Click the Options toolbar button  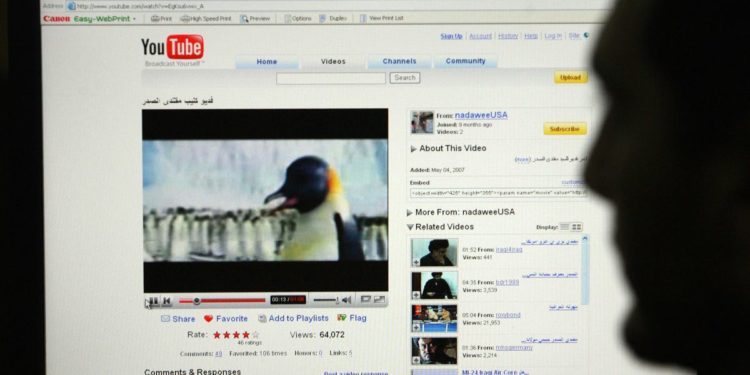tap(298, 19)
